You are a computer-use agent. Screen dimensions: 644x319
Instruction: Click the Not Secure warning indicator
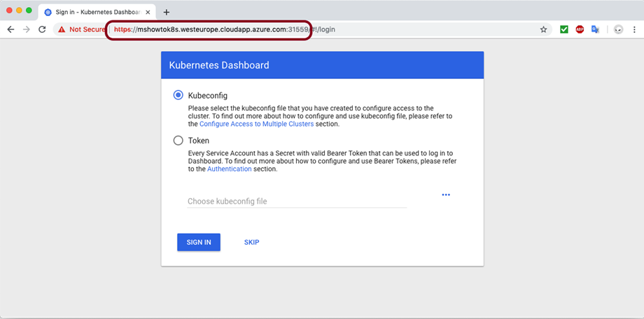tap(82, 30)
